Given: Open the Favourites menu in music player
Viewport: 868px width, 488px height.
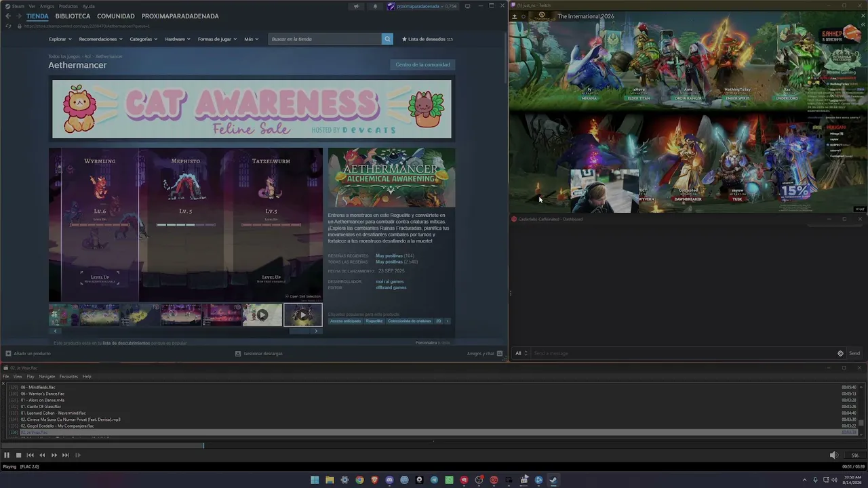Looking at the screenshot, I should click(x=68, y=377).
